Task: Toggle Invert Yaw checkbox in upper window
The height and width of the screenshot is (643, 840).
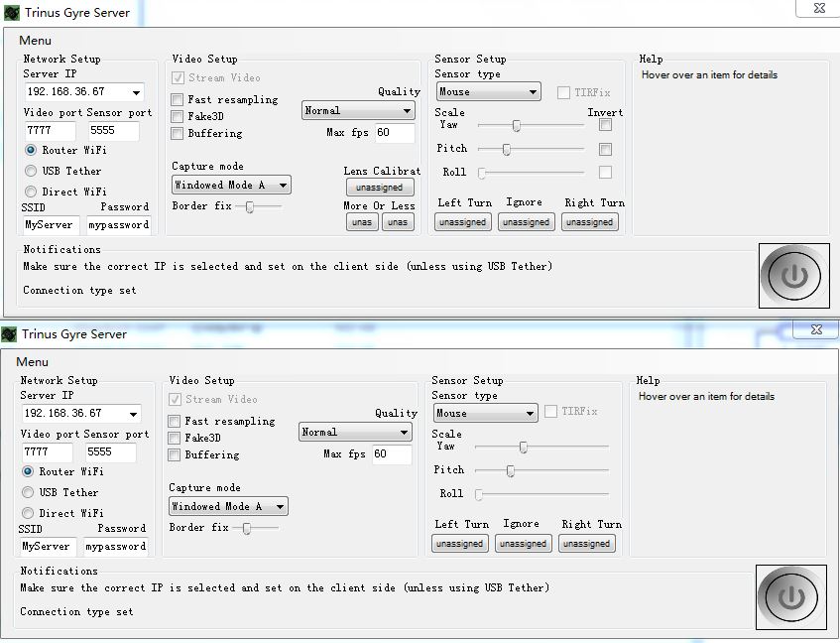Action: point(605,125)
